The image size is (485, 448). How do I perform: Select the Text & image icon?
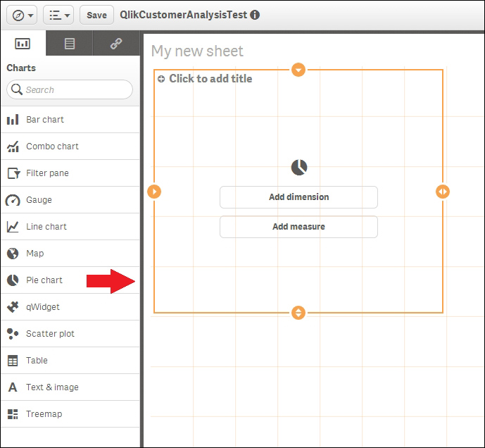13,387
